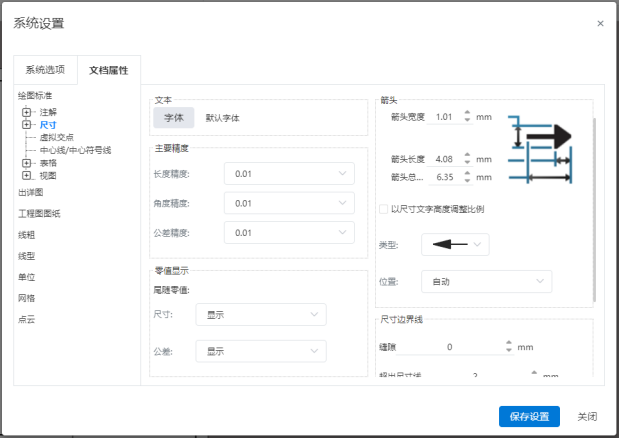
Task: Click the 缝隙 stepper arrows
Action: [508, 347]
